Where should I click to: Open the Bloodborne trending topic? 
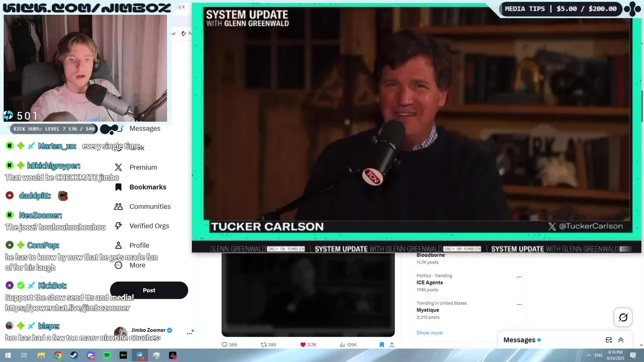[x=431, y=255]
